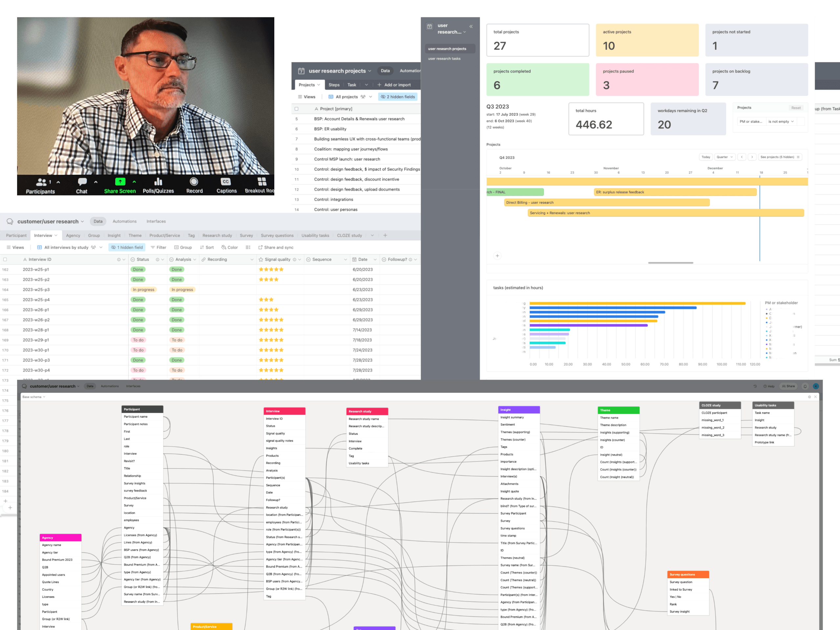The height and width of the screenshot is (630, 840).
Task: Toggle the 1 hidden field button
Action: (127, 247)
